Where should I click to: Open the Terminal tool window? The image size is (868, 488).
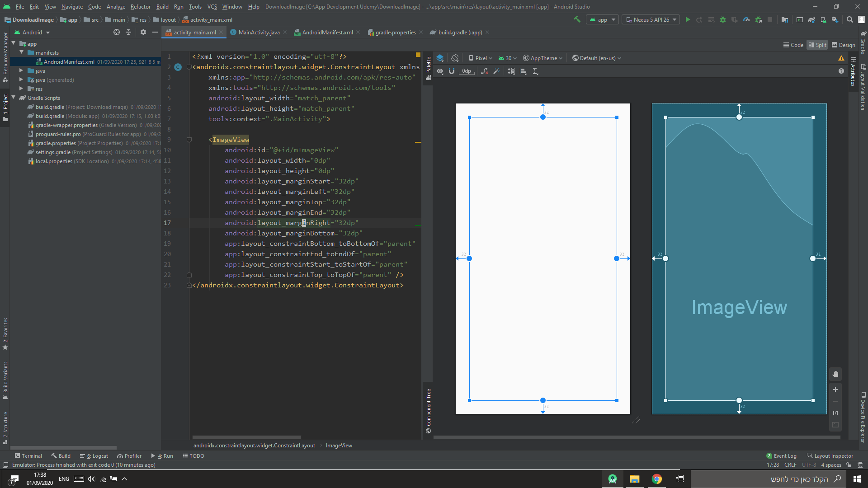coord(28,456)
